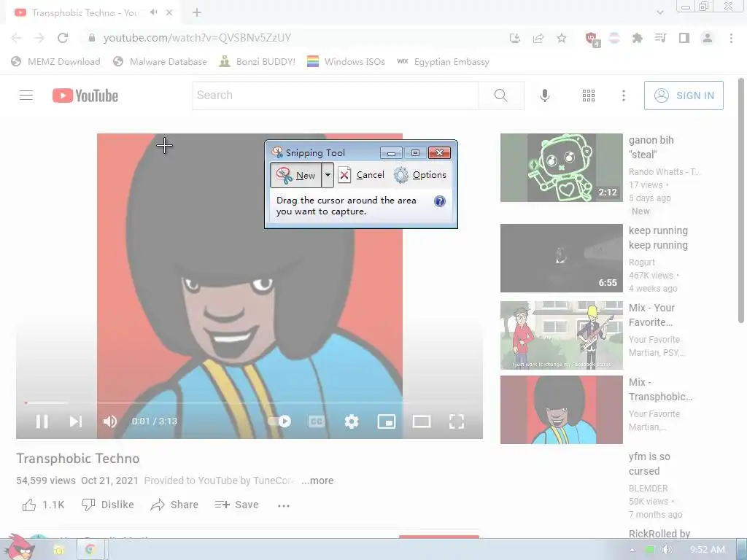Enable miniplayer mode

pos(387,421)
